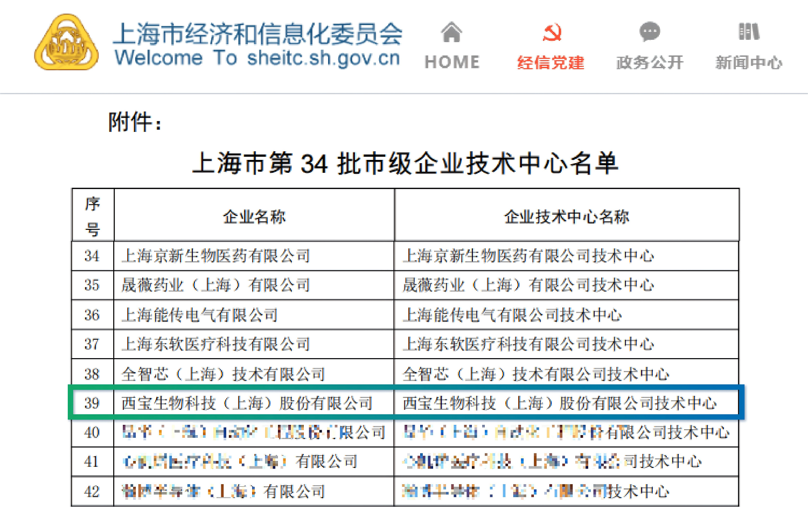Select row 34 上海京新生物医药有限公司
The width and height of the screenshot is (808, 532).
pos(215,256)
